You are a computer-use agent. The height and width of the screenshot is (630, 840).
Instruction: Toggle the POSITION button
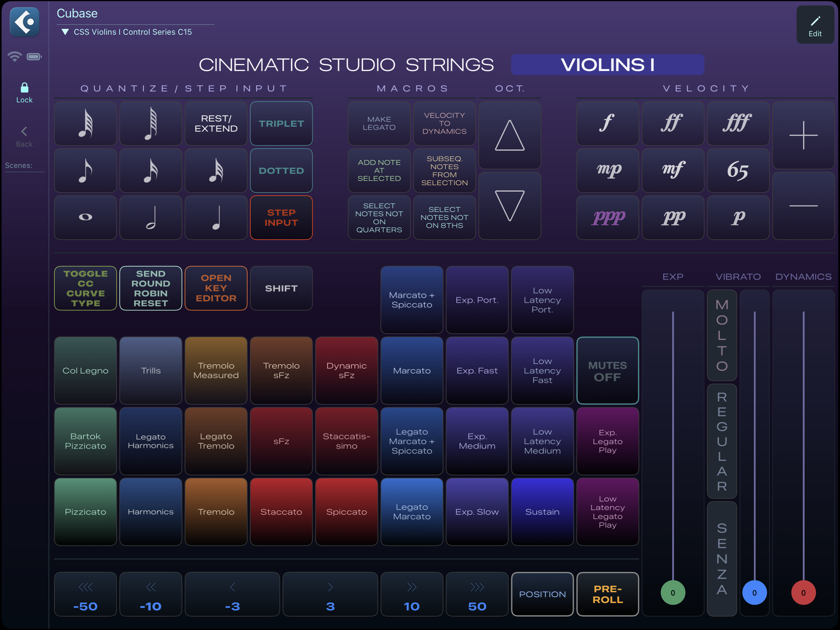pos(542,594)
